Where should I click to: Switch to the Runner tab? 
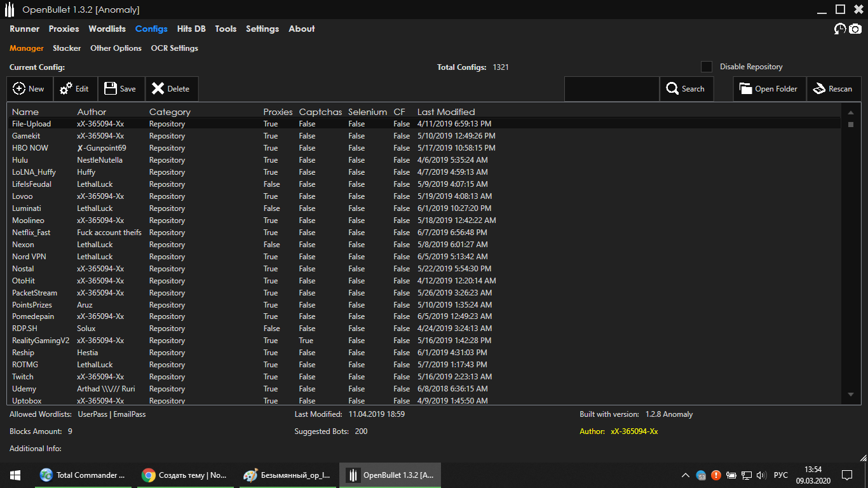click(25, 29)
